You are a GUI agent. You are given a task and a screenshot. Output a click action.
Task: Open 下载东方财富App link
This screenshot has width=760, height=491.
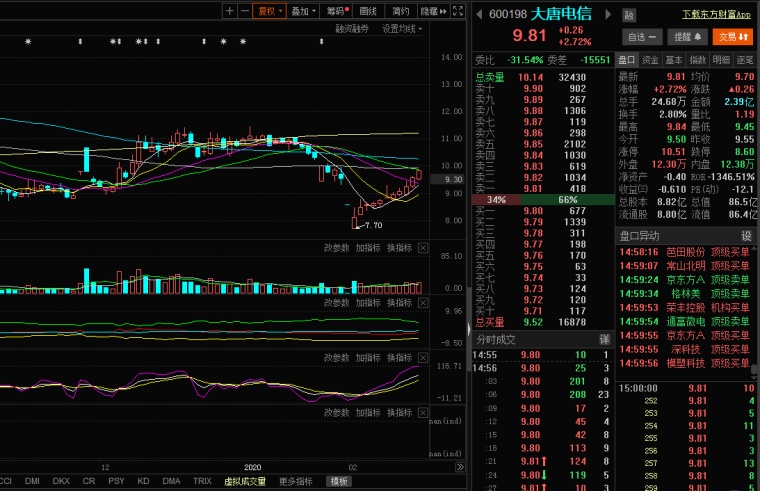click(x=716, y=14)
